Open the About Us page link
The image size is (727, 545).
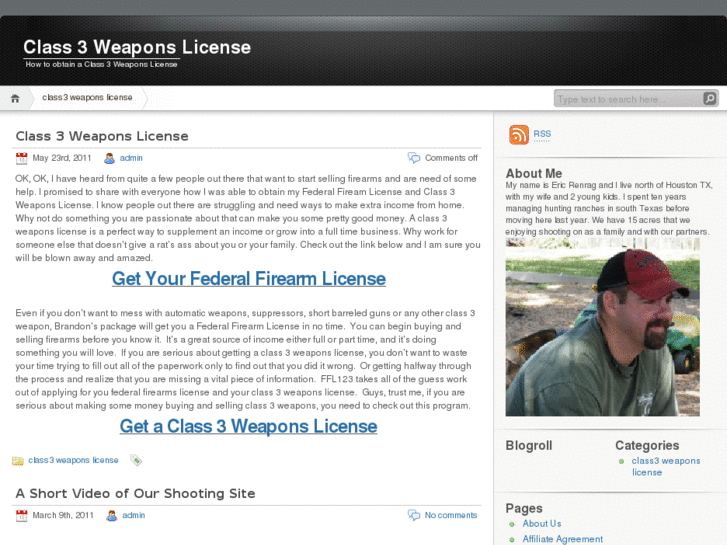(542, 524)
